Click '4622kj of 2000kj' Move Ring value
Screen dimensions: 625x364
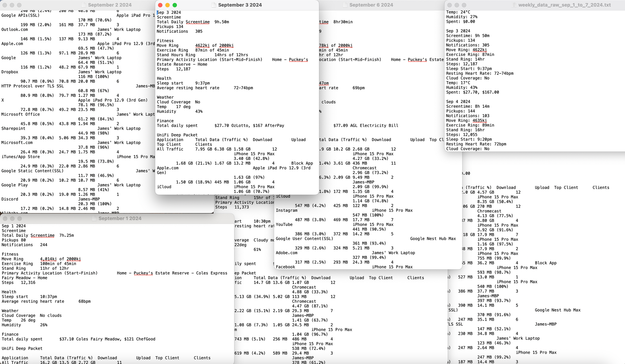[x=214, y=46]
